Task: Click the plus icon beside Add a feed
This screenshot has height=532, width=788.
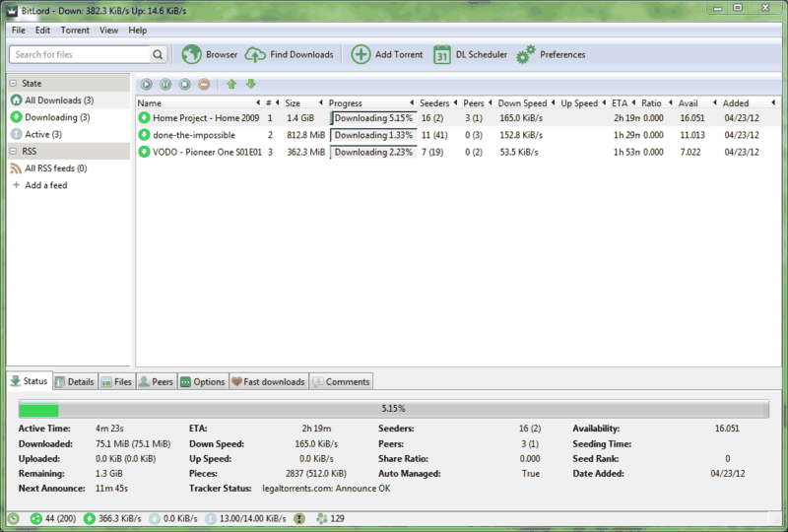Action: coord(16,185)
